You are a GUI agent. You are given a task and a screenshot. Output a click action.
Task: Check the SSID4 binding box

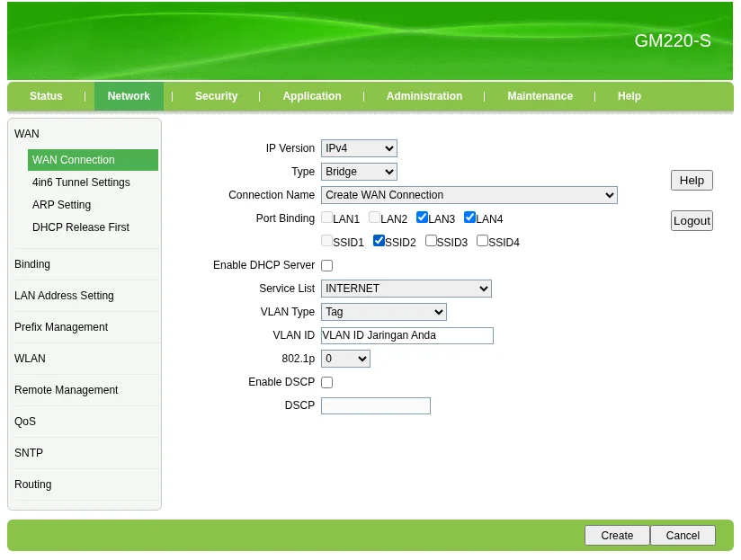pos(483,240)
